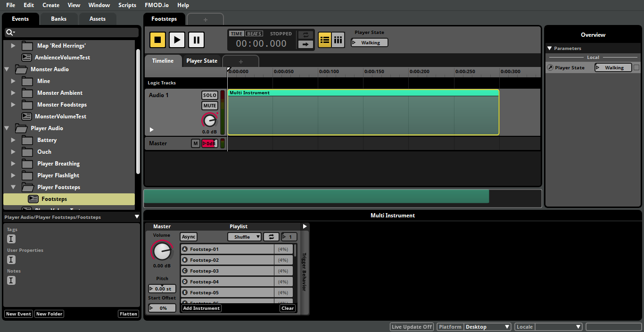644x332 pixels.
Task: Click the Play transport button
Action: coord(177,40)
